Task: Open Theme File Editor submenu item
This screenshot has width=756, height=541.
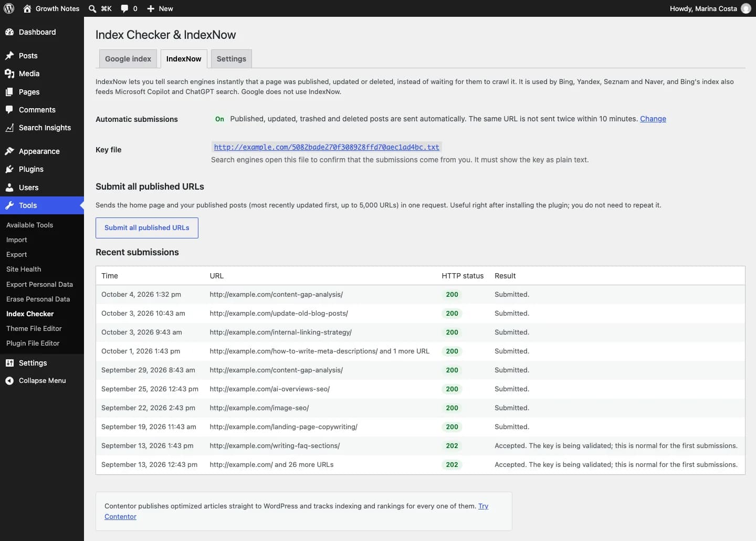Action: pos(34,328)
